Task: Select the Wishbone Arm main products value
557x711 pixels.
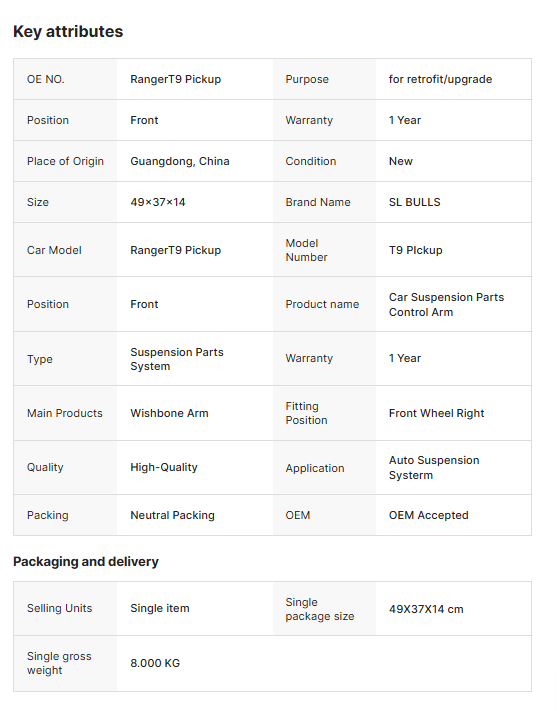Action: [x=169, y=414]
